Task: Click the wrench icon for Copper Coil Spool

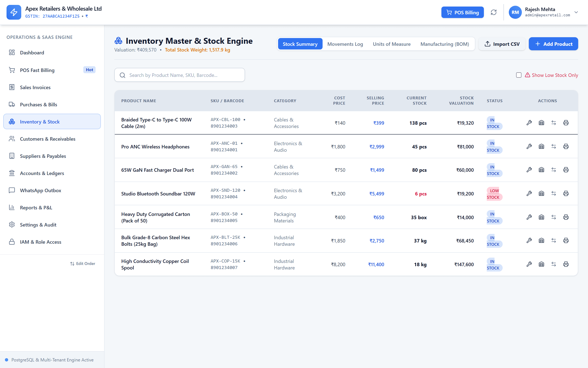Action: tap(529, 264)
